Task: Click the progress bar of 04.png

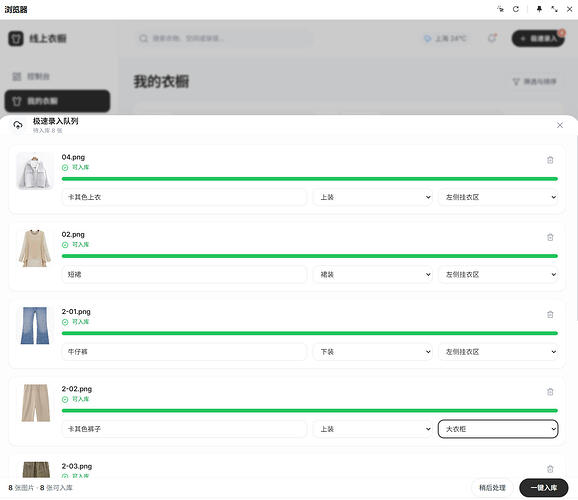Action: [310, 179]
